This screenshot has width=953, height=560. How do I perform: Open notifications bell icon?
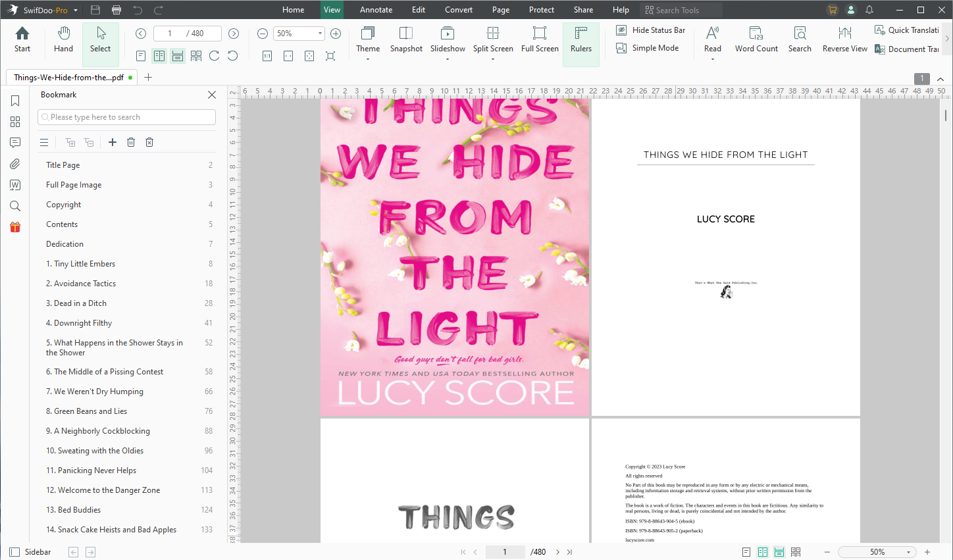point(869,10)
